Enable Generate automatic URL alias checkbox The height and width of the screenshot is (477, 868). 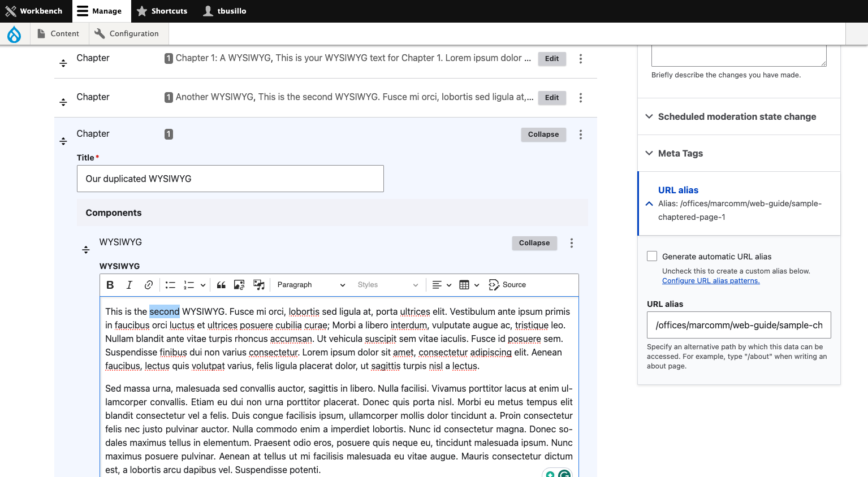(652, 256)
